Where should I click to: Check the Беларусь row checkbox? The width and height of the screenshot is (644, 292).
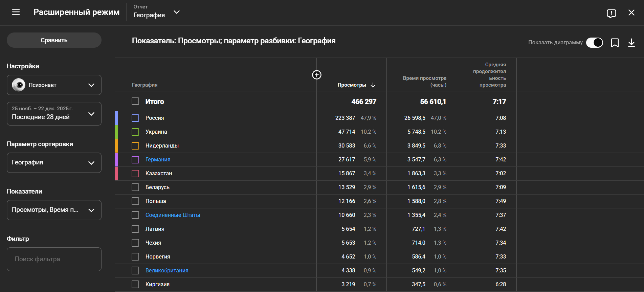pos(135,187)
